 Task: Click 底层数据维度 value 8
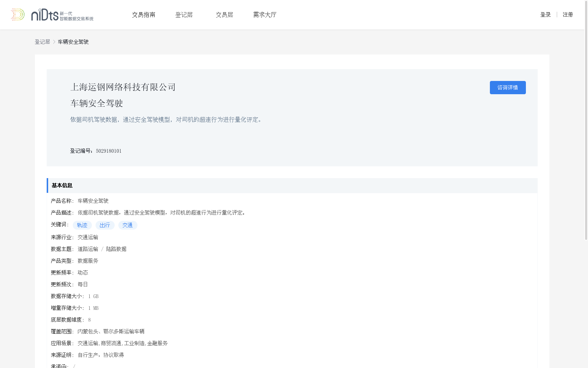89,320
